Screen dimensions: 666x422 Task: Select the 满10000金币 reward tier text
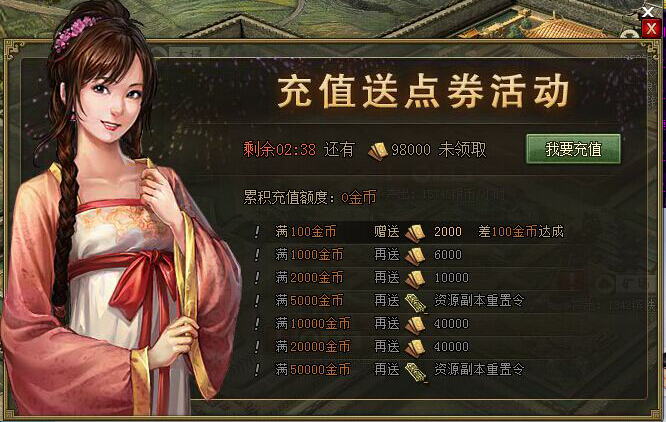coord(313,324)
